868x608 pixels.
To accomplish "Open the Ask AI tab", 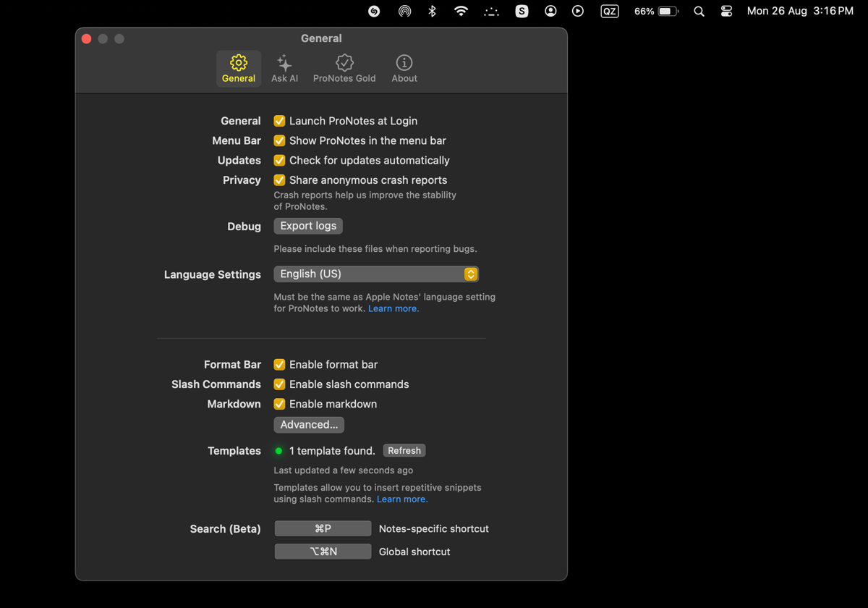I will (x=284, y=69).
